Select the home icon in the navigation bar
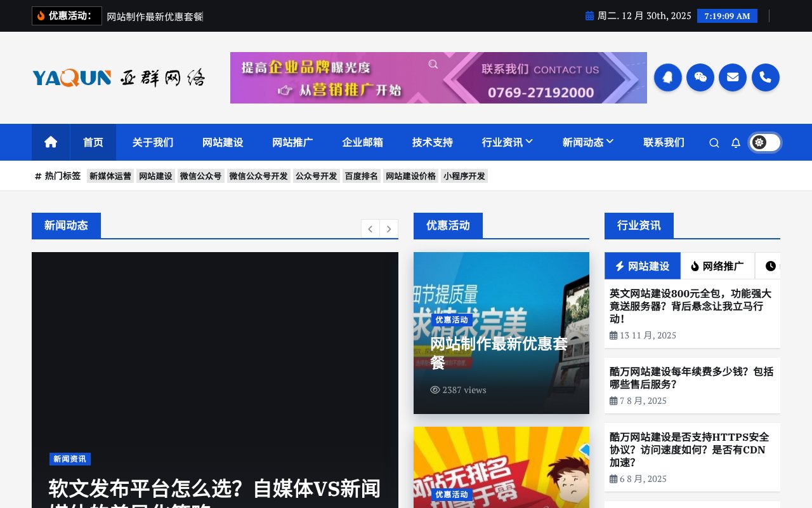 [x=50, y=142]
